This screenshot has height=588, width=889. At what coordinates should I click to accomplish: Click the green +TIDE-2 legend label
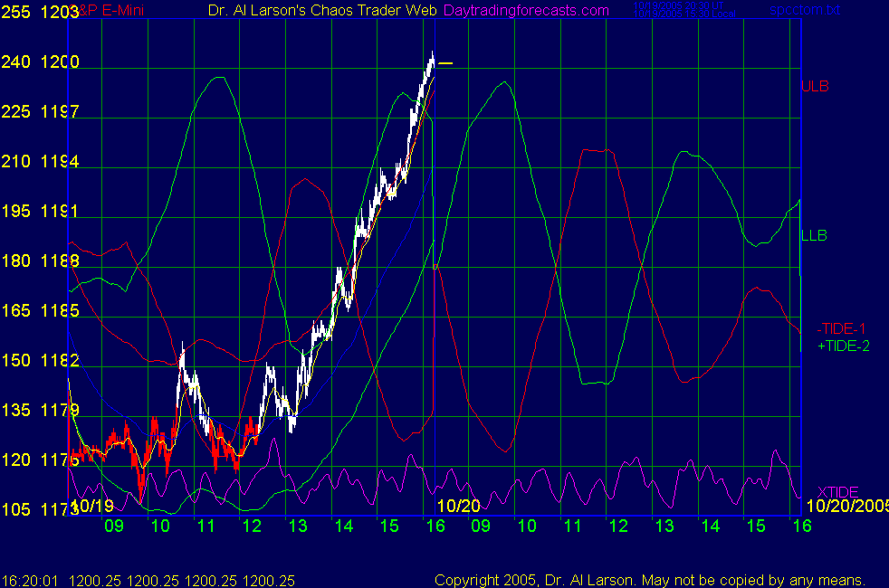click(x=842, y=346)
